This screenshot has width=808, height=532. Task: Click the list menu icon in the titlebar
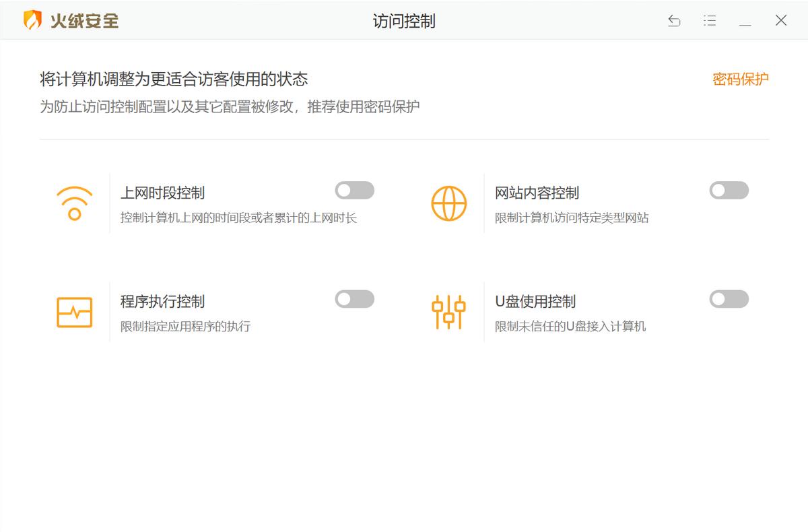[x=709, y=21]
